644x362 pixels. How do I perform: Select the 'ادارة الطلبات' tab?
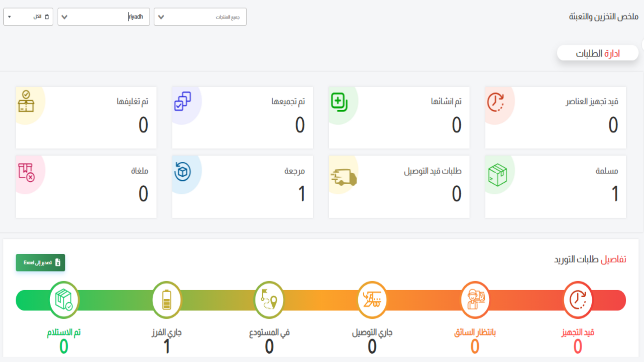597,53
